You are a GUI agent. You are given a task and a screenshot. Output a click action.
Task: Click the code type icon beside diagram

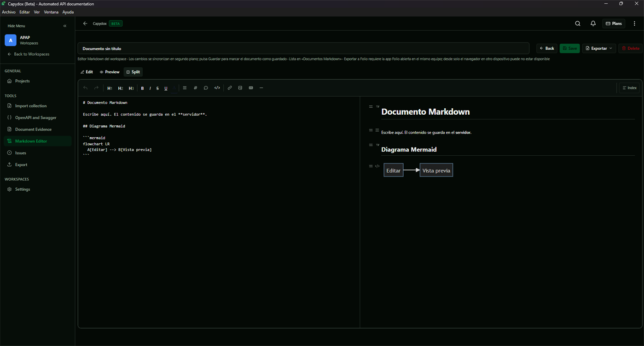(377, 166)
